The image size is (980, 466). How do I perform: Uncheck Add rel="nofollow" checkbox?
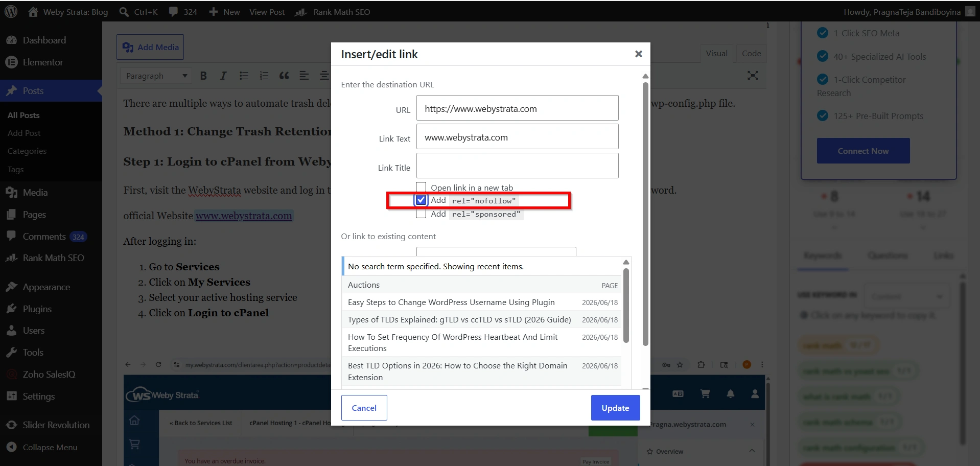(421, 200)
